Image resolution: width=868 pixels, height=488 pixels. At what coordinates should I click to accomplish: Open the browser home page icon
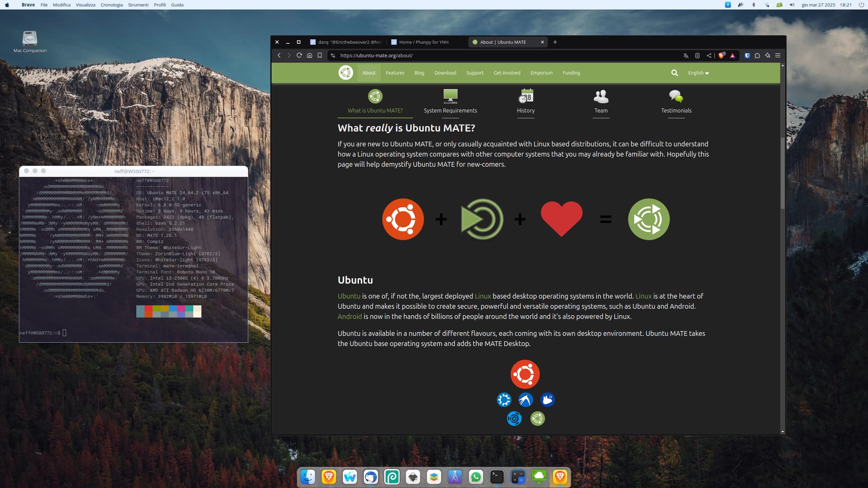(310, 56)
